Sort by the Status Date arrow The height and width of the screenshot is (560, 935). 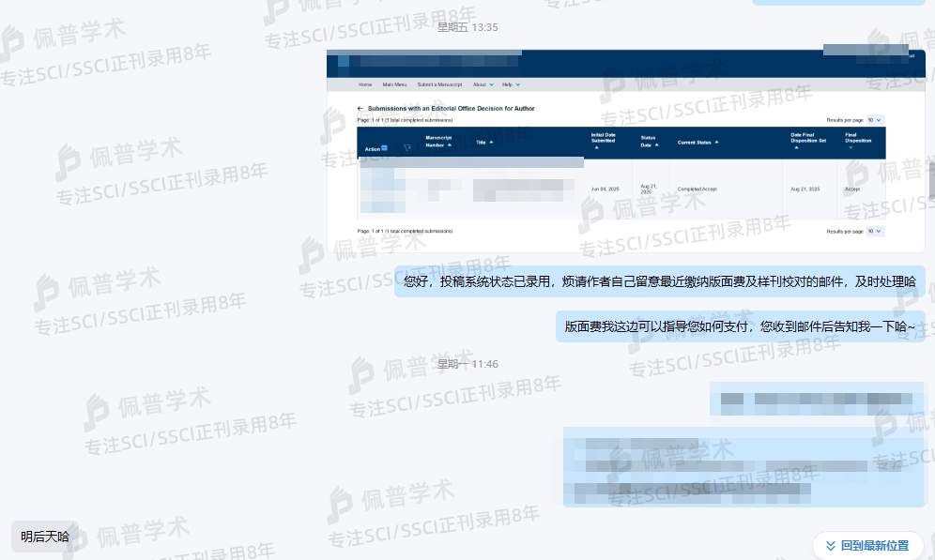(656, 144)
